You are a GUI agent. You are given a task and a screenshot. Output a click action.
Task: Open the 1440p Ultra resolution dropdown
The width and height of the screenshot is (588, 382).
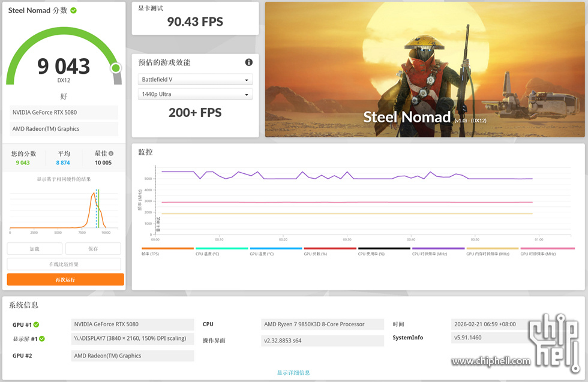[x=195, y=94]
